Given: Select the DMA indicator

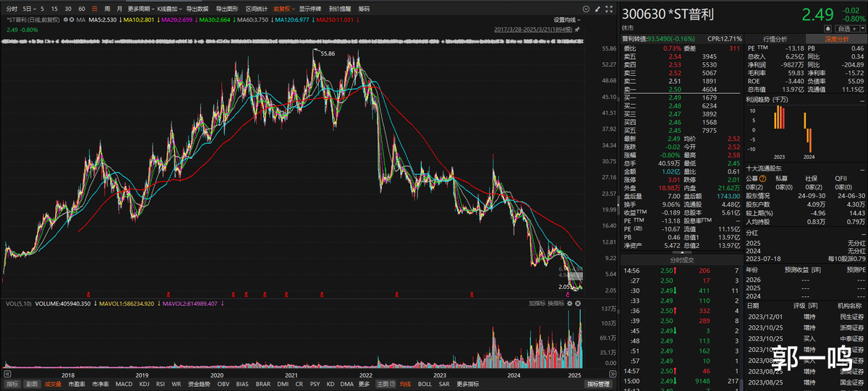Looking at the screenshot, I should [x=346, y=384].
